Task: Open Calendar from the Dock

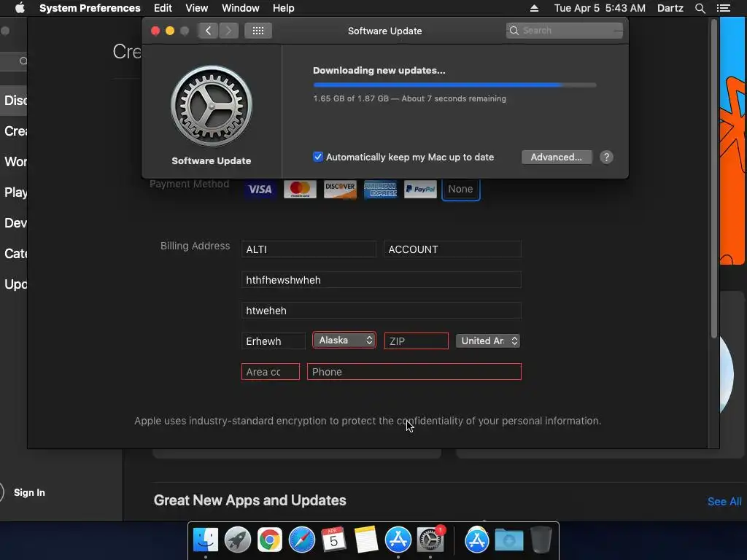Action: point(333,540)
